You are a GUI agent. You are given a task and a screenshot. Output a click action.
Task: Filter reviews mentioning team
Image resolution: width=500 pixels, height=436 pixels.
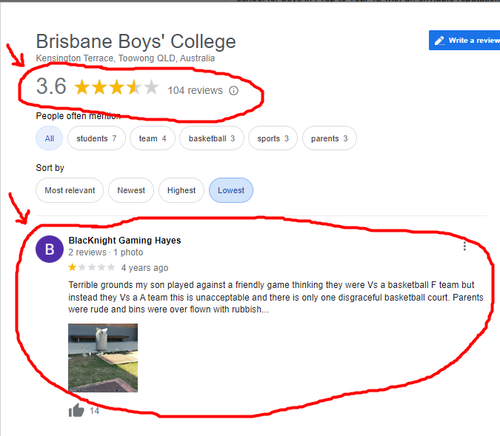[x=152, y=138]
